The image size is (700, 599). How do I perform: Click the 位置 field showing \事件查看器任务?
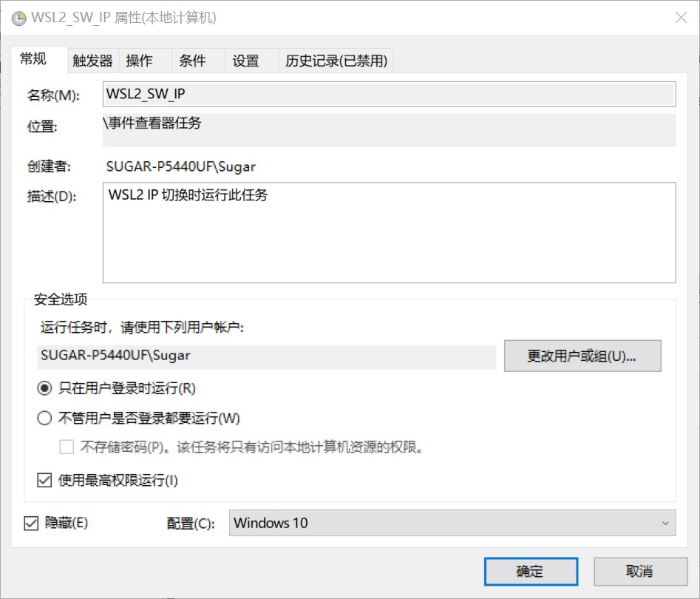(389, 130)
